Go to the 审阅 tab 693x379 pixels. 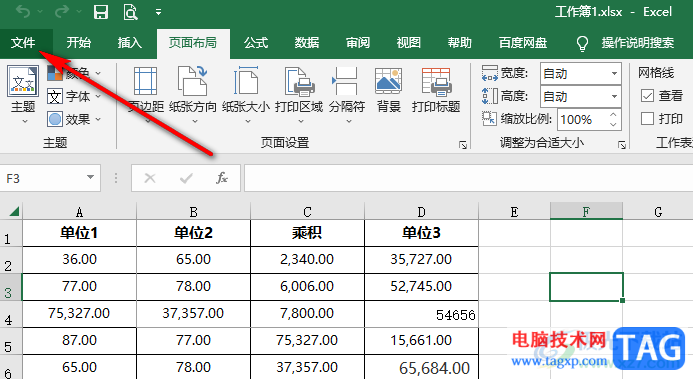point(358,43)
